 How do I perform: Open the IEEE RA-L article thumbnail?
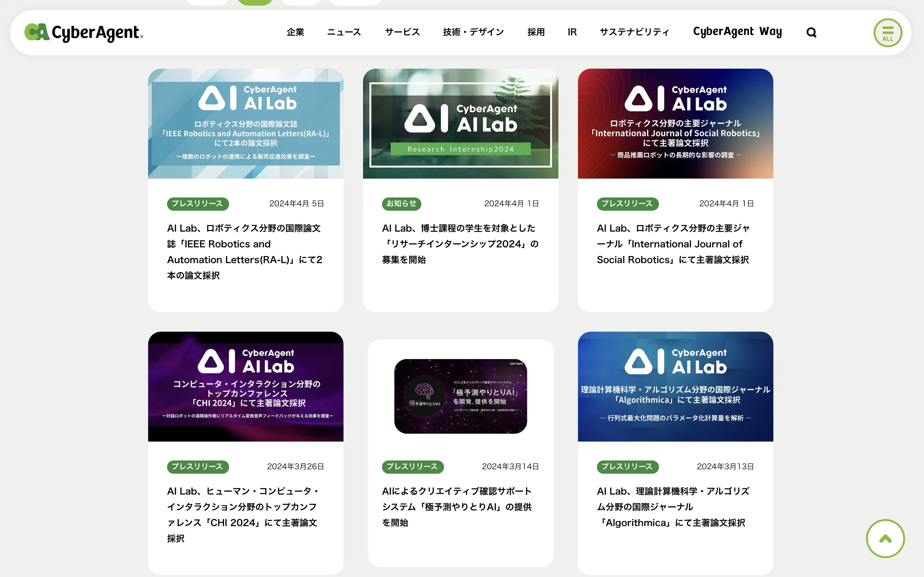click(245, 124)
